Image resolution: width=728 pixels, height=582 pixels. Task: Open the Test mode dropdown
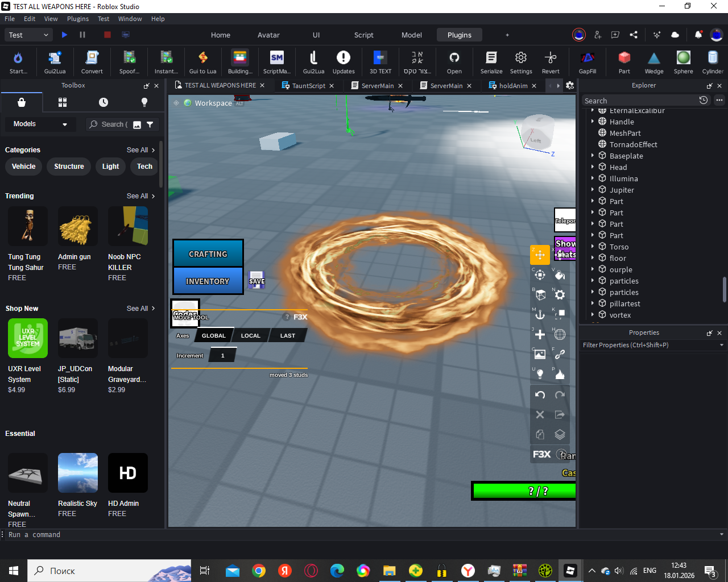click(x=30, y=35)
